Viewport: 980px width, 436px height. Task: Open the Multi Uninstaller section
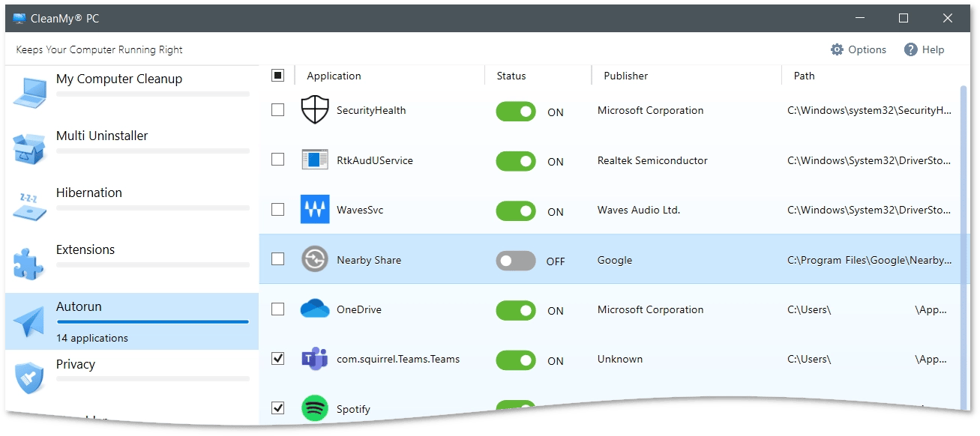click(x=132, y=150)
